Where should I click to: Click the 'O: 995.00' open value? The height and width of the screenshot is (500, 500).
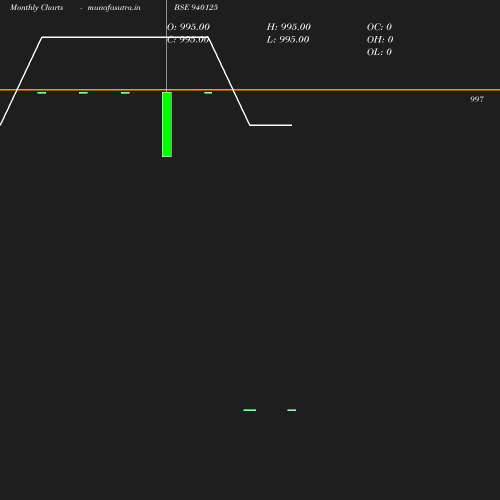(188, 27)
